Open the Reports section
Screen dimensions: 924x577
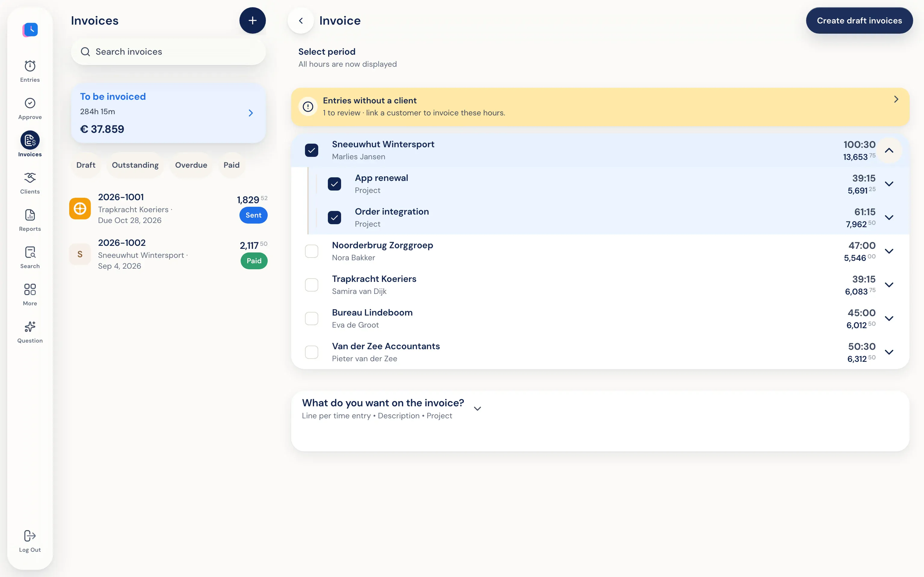pos(30,220)
